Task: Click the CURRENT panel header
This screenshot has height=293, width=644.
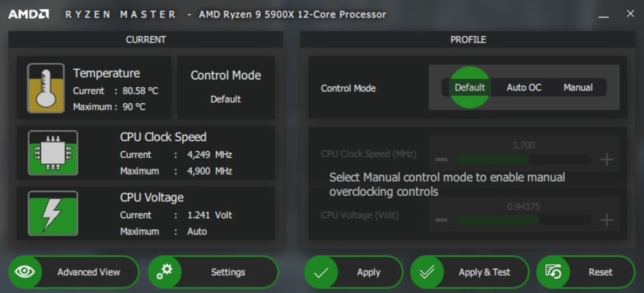Action: [x=146, y=40]
